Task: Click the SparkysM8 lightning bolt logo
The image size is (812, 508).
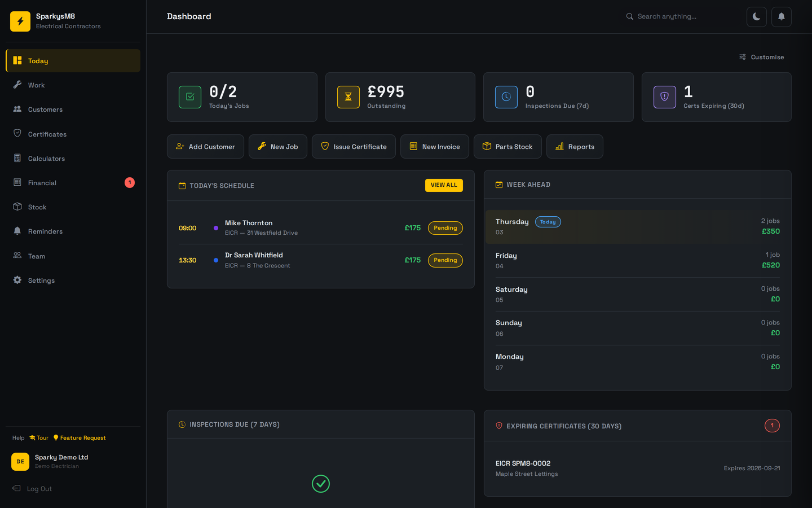Action: [x=20, y=21]
